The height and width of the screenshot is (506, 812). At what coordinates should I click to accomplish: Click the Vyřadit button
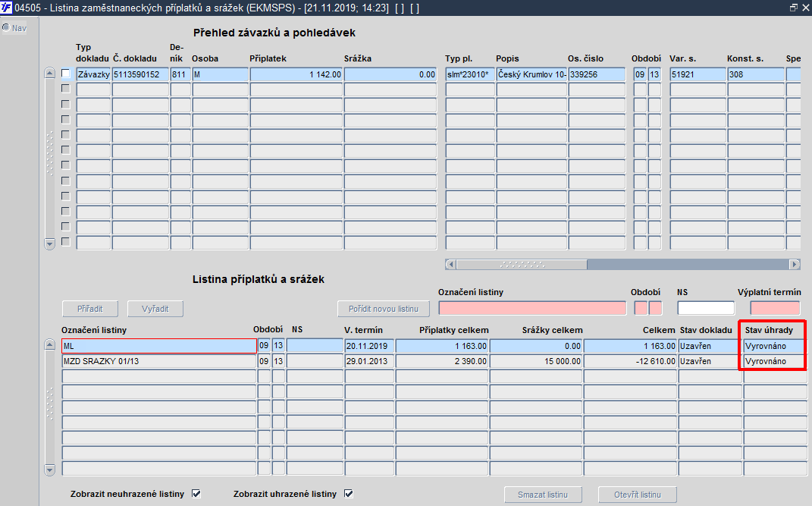pyautogui.click(x=155, y=309)
